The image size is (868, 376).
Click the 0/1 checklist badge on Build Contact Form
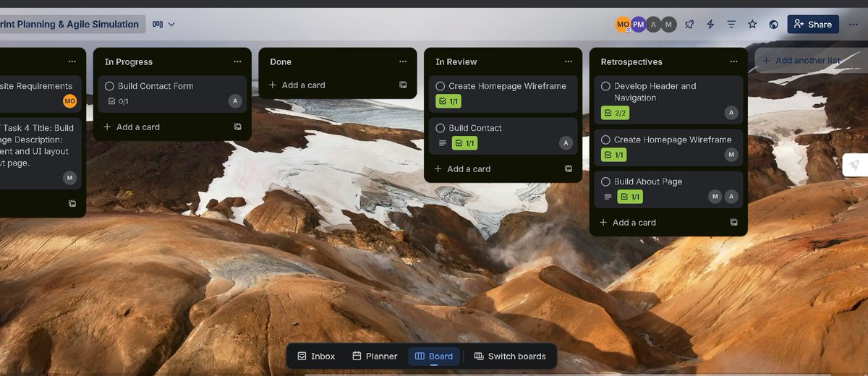[118, 101]
